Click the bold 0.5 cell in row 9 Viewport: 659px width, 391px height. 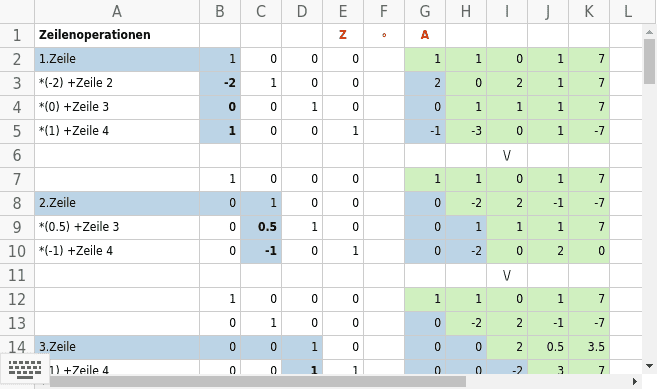tap(261, 227)
